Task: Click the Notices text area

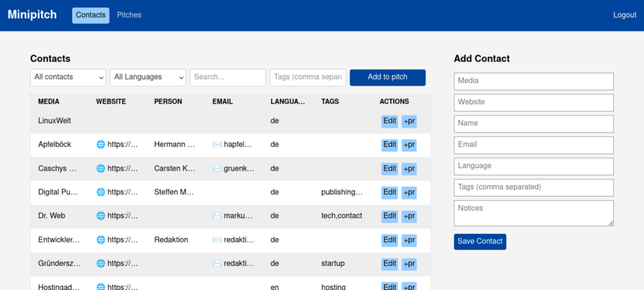Action: (x=533, y=213)
